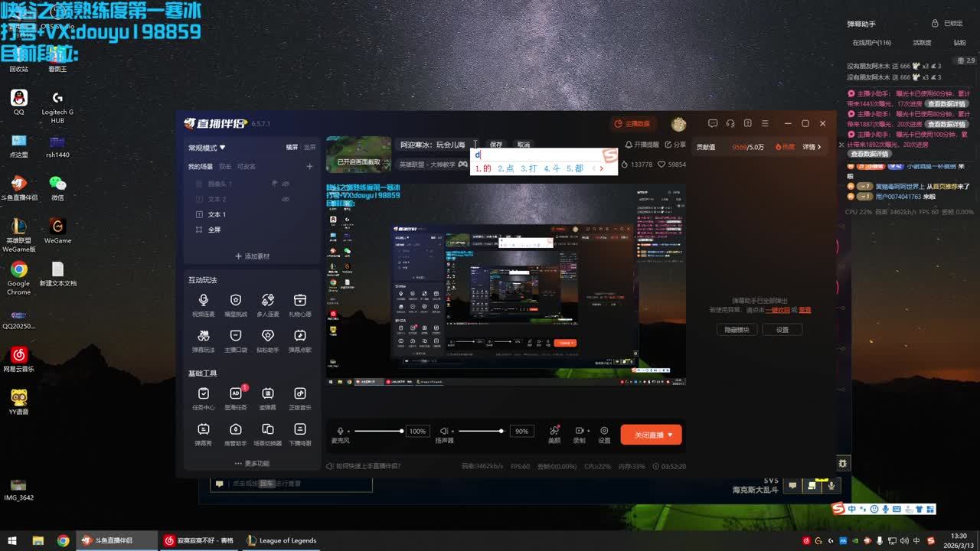
Task: Open the help question-mark icon in title bar
Action: 747,123
